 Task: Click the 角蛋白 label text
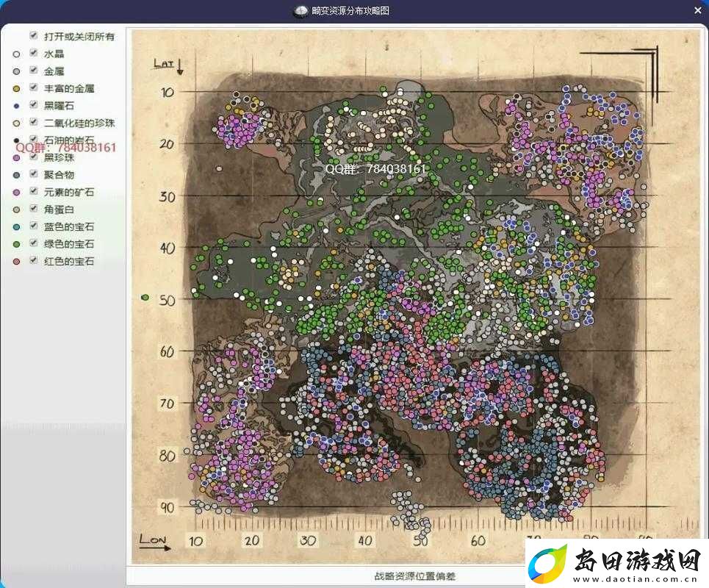(x=59, y=209)
